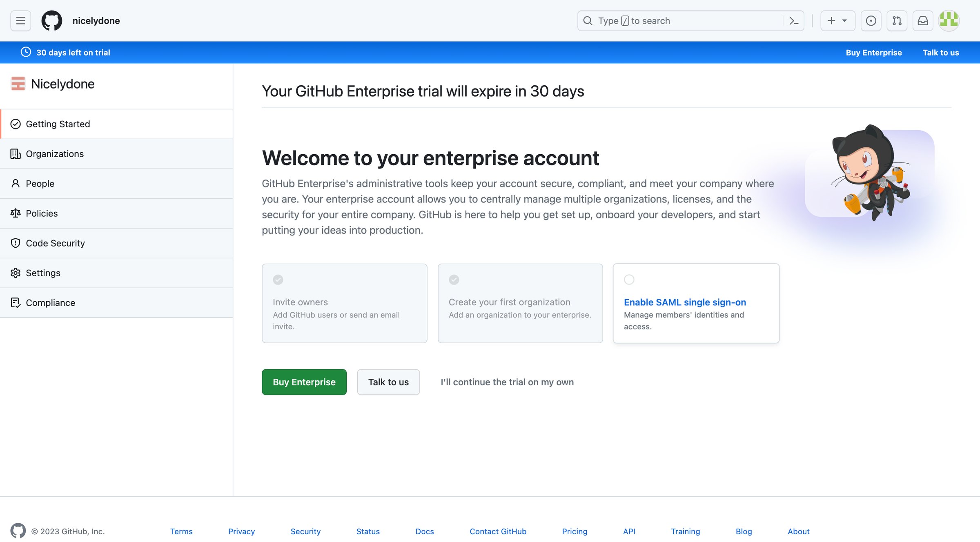Click the Invite owners completed check circle
980x542 pixels.
[278, 280]
